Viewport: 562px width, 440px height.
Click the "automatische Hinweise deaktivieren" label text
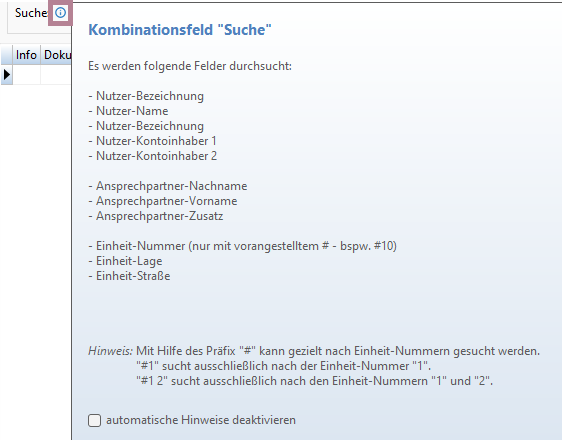pyautogui.click(x=201, y=420)
